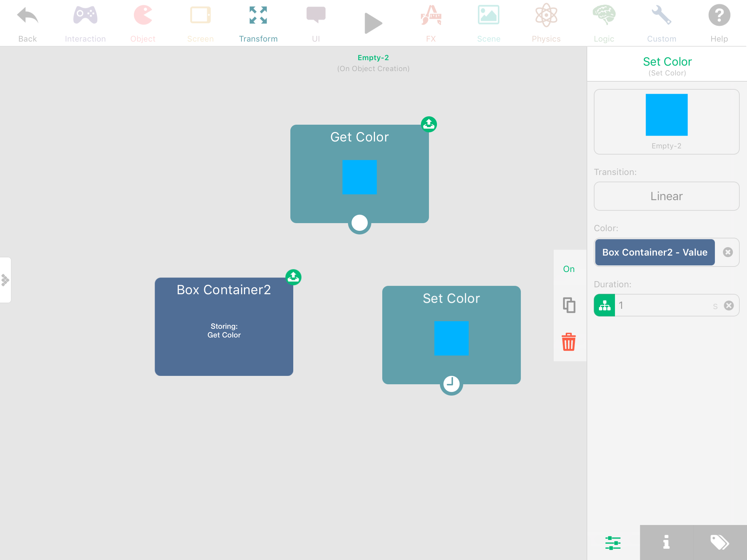Open the FX behaviors category
This screenshot has height=560, width=747.
(x=431, y=16)
